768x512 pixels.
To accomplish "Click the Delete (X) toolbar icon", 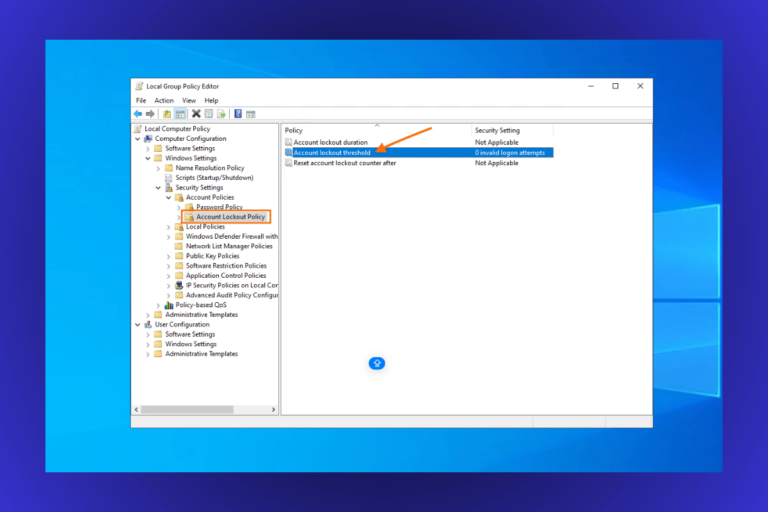I will [196, 114].
